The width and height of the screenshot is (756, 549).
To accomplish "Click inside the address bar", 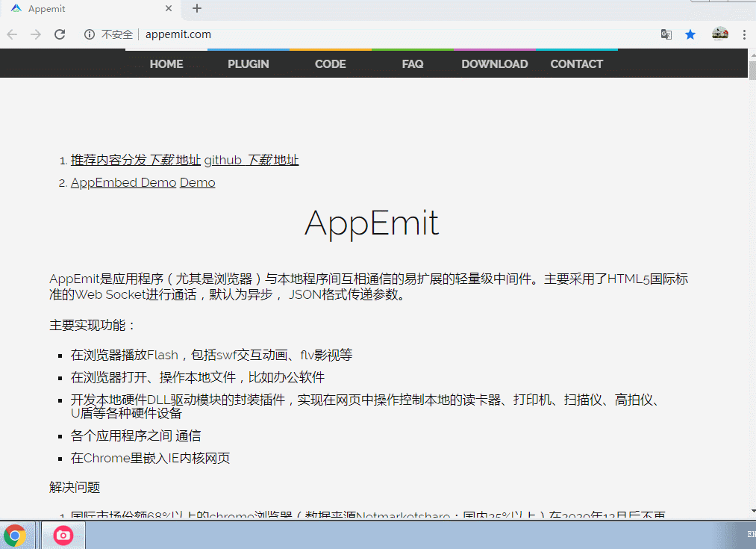I will (x=299, y=34).
